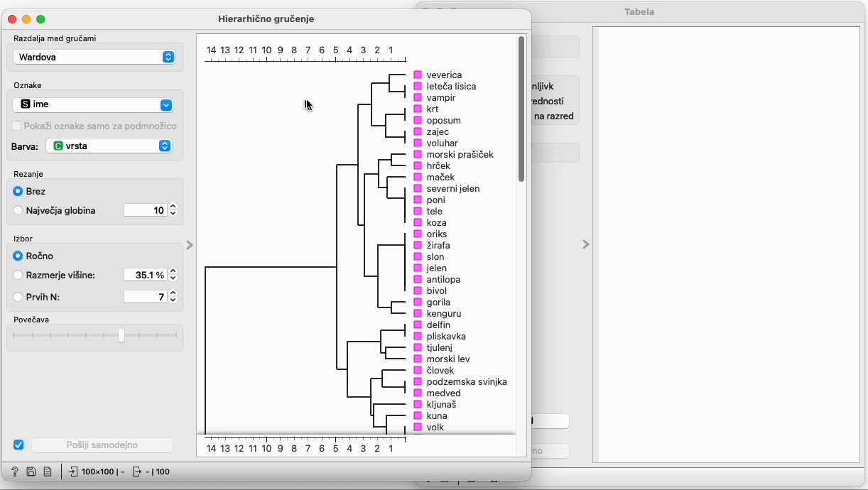Viewport: 868px width, 490px height.
Task: Open the Barva dropdown showing vrsta
Action: [109, 146]
